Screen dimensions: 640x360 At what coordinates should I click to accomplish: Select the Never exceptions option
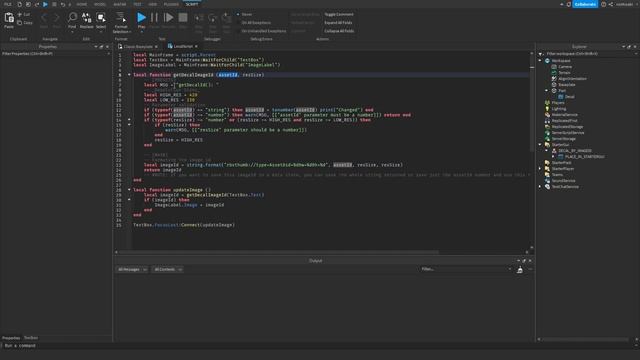[x=244, y=14]
